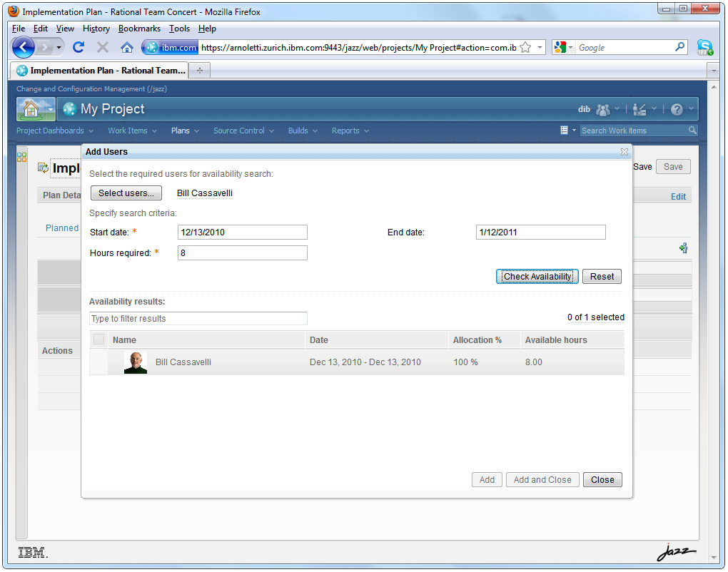Open the search engine selector dropdown
This screenshot has width=728, height=572.
[x=564, y=47]
